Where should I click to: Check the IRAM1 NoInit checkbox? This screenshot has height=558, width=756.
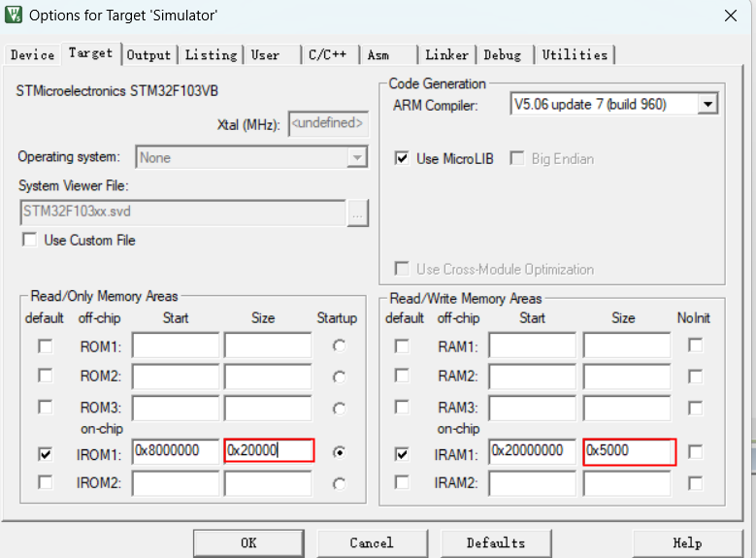(695, 451)
